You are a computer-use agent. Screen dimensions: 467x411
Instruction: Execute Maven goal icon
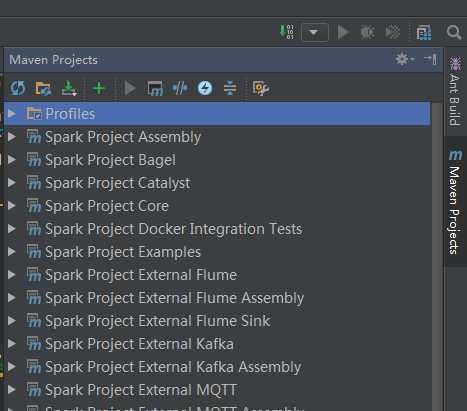tap(155, 88)
